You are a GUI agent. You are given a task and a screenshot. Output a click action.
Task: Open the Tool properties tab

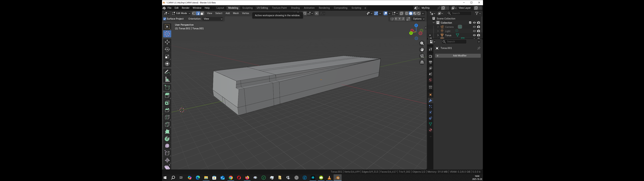tap(430, 49)
